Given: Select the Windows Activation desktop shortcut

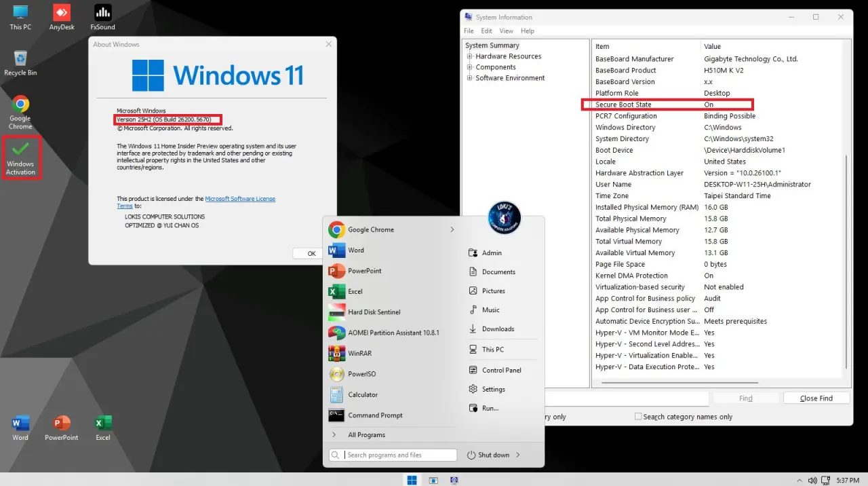Looking at the screenshot, I should (20, 158).
